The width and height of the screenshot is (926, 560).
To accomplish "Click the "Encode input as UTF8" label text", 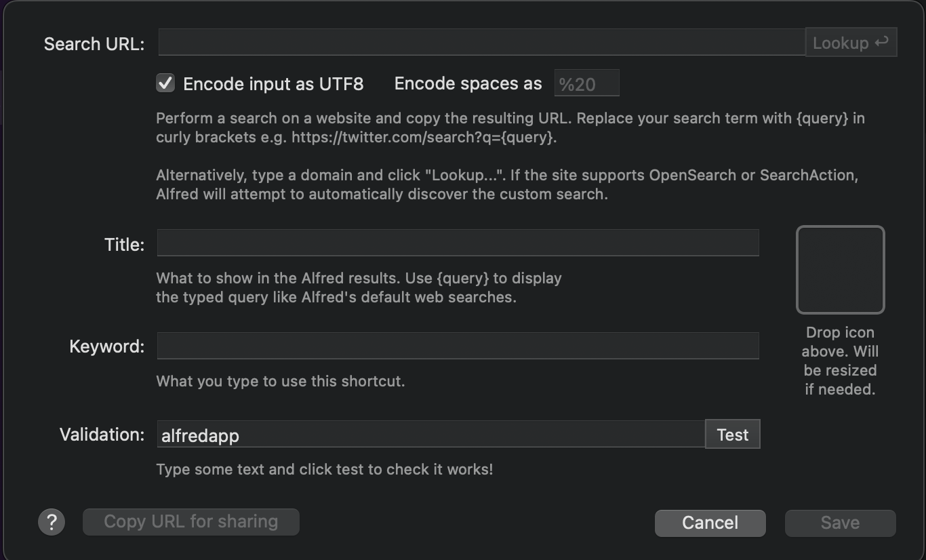I will click(273, 84).
